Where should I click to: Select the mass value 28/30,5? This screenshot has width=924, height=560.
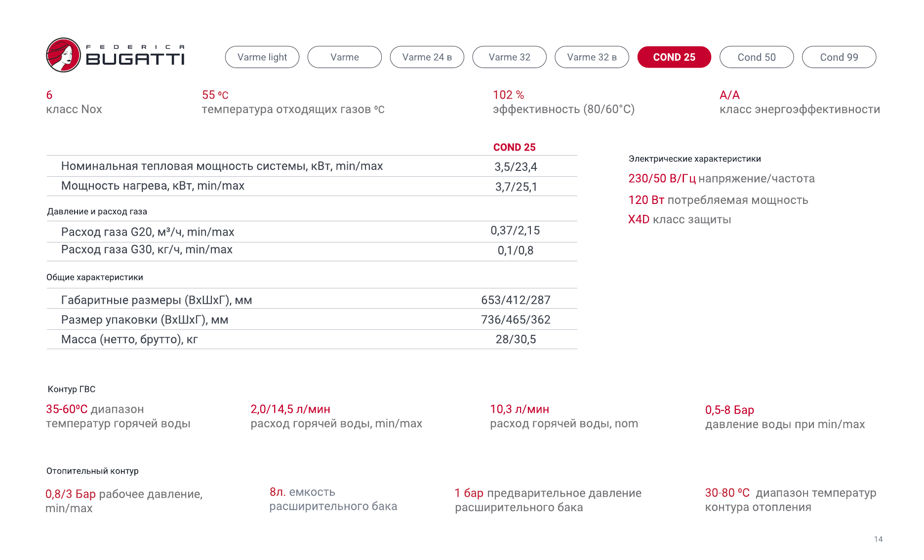tap(516, 340)
